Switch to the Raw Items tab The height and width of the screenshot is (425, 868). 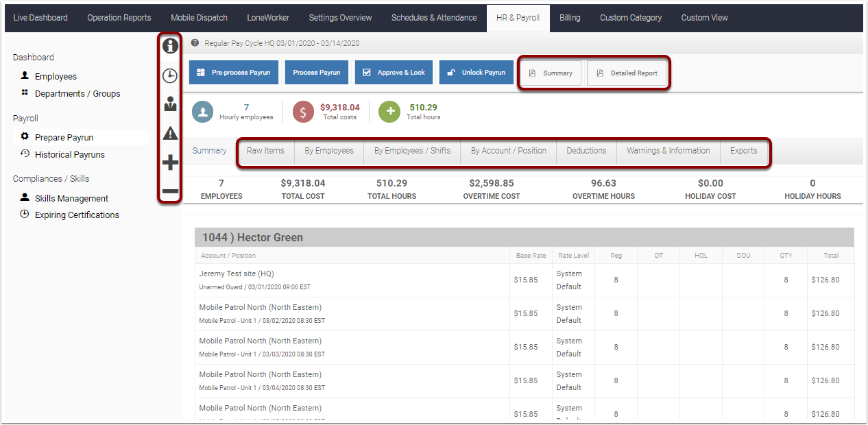265,151
